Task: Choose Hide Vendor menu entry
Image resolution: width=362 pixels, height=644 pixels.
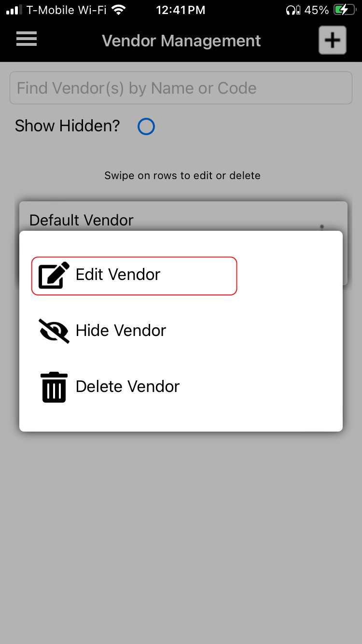Action: coord(121,331)
